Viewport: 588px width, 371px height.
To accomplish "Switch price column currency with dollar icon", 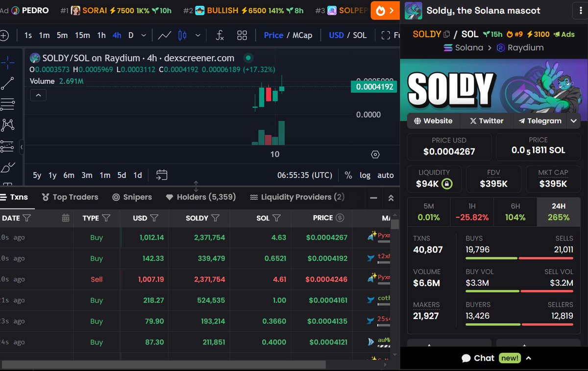I will coord(340,218).
